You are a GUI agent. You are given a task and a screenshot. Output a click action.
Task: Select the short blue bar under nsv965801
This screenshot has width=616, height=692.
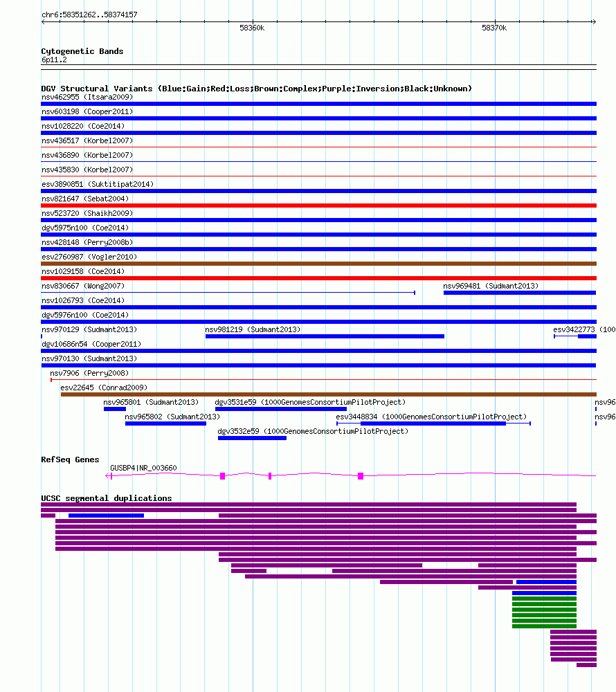(115, 410)
